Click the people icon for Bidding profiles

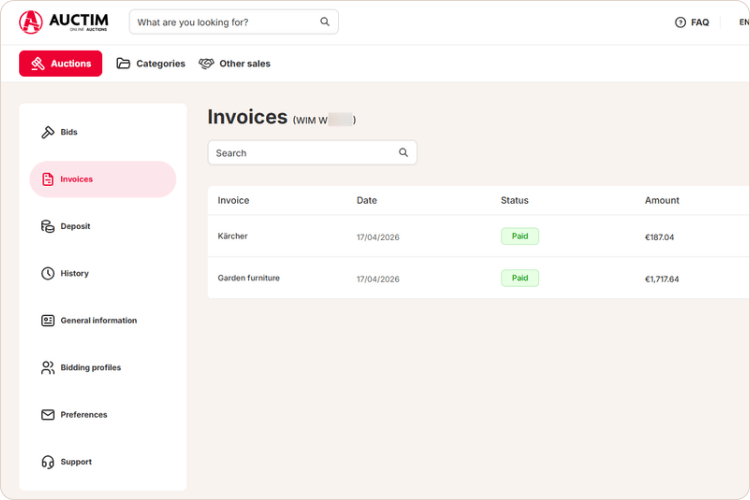tap(47, 367)
